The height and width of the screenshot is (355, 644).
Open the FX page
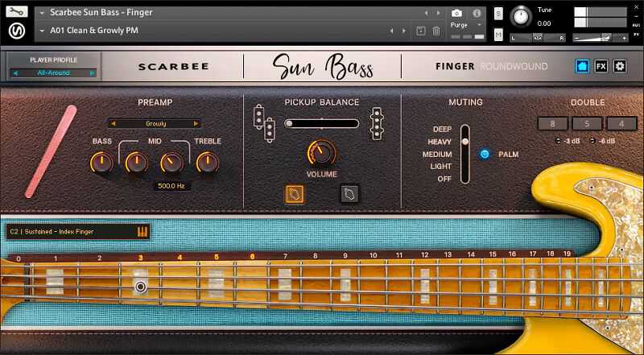[x=601, y=66]
